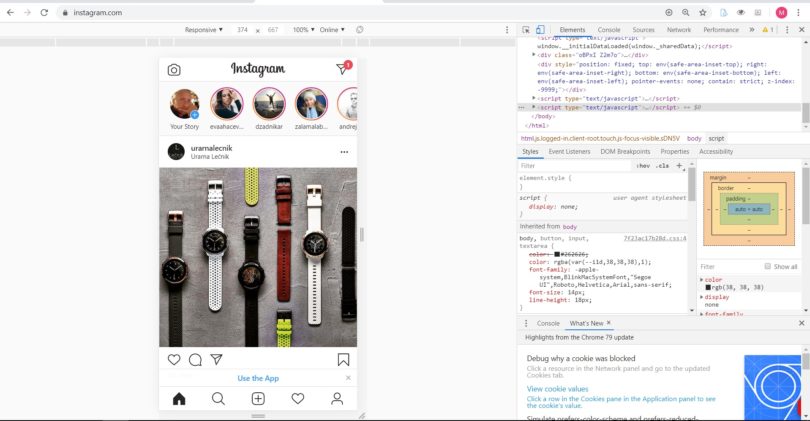Switch to the Event Listeners tab
This screenshot has height=421, width=810.
click(569, 152)
